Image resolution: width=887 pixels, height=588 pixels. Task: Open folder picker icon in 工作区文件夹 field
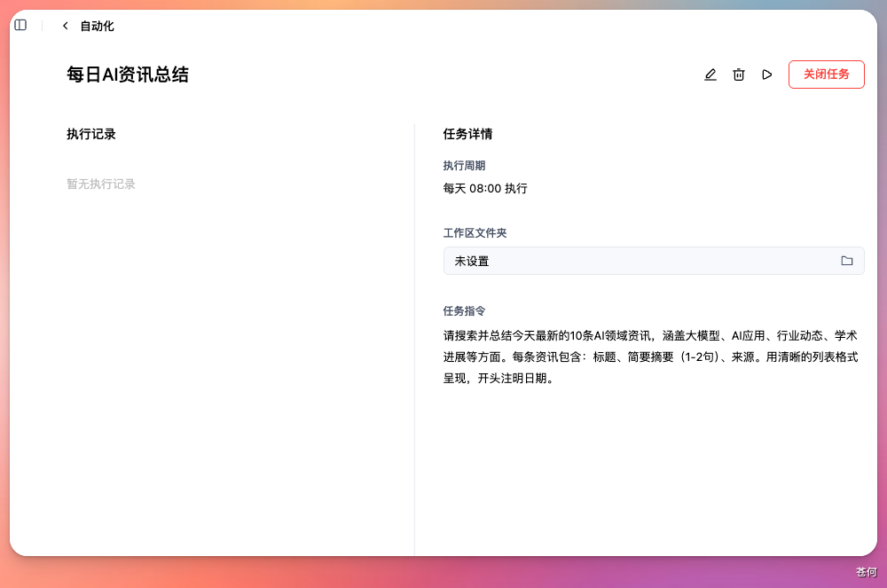(x=847, y=261)
